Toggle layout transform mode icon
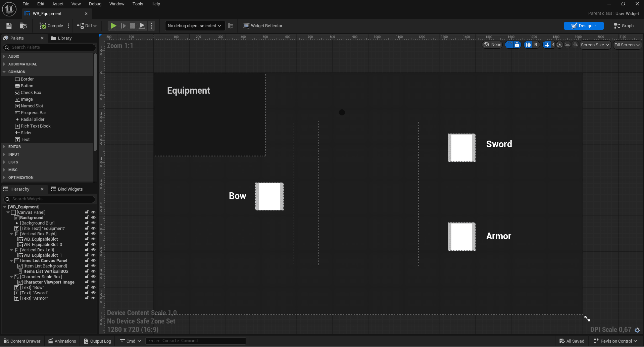 tap(528, 45)
